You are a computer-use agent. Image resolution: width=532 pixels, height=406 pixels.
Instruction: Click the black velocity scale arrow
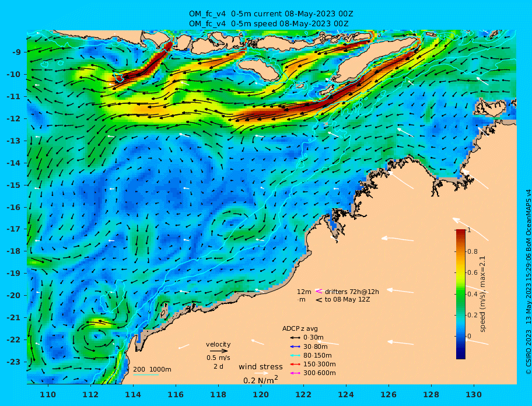click(x=219, y=351)
